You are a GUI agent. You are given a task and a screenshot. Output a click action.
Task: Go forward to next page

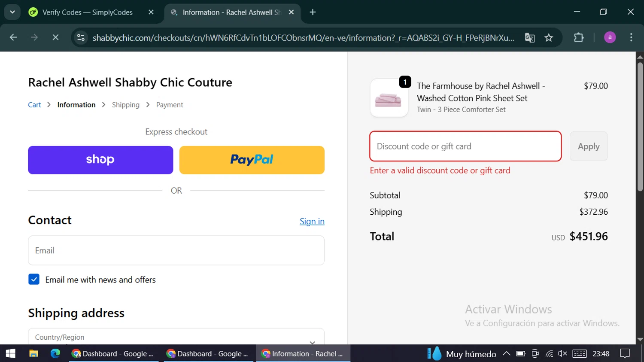[x=34, y=38]
